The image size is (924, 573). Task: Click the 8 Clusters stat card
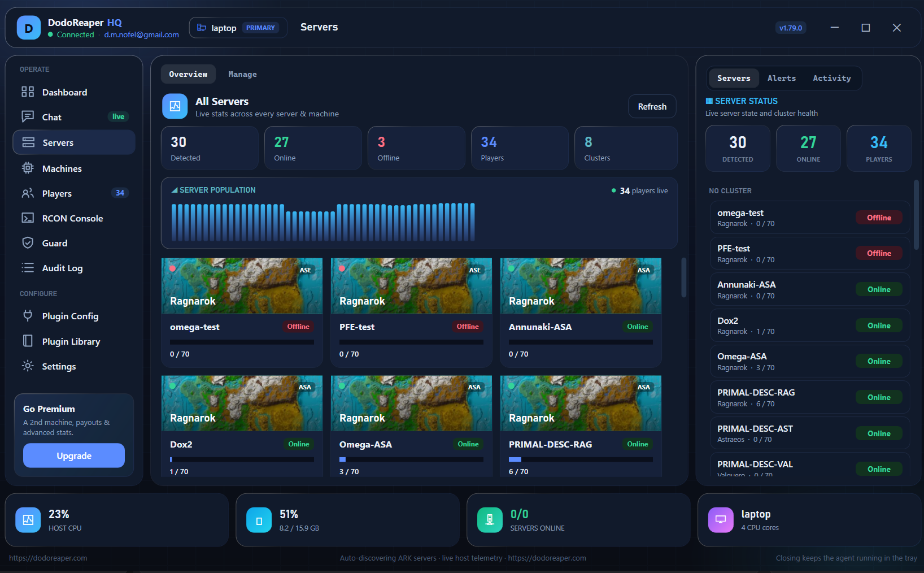pos(626,148)
